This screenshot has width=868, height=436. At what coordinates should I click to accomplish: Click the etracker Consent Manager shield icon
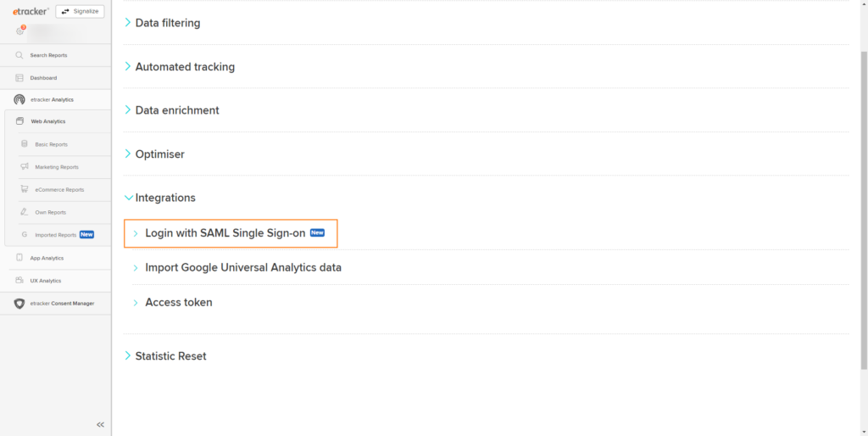pos(19,304)
